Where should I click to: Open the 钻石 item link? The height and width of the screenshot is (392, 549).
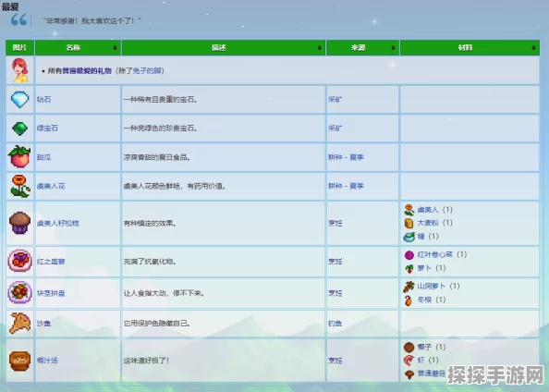[43, 100]
